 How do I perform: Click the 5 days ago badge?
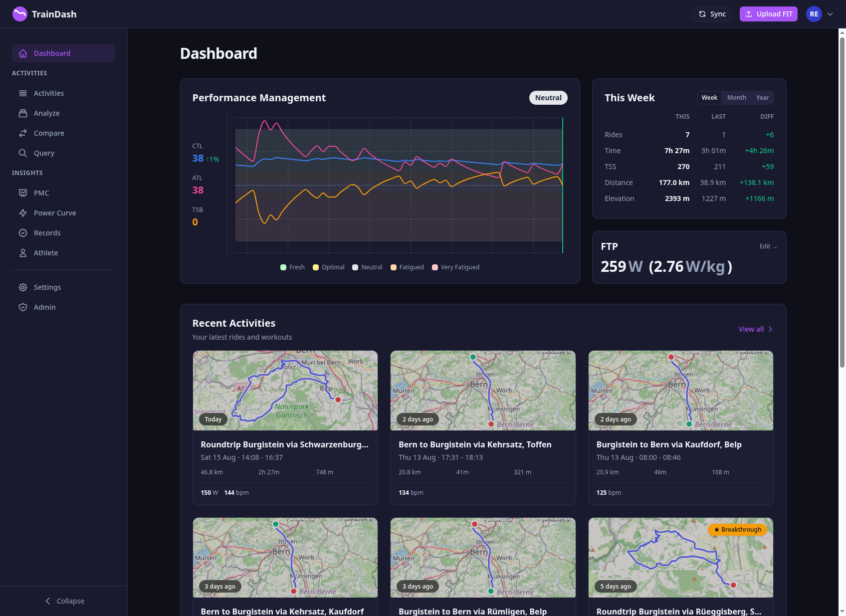(x=616, y=587)
